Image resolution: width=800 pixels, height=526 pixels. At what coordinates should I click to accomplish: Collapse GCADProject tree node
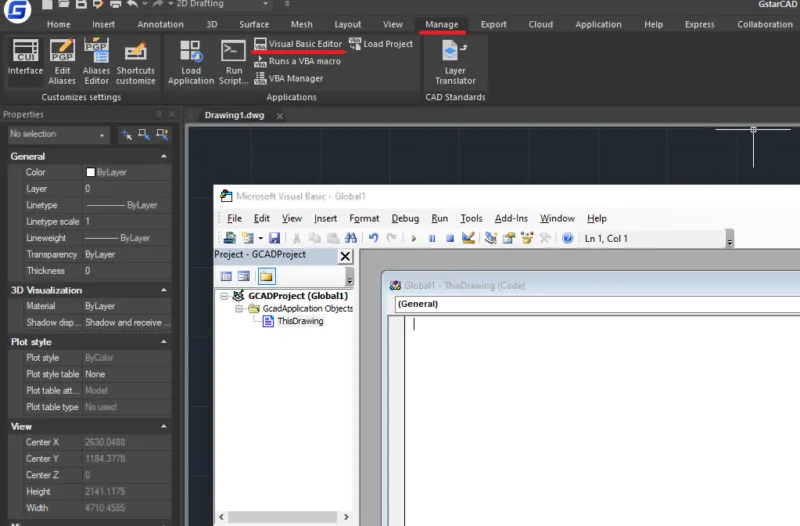click(x=225, y=296)
